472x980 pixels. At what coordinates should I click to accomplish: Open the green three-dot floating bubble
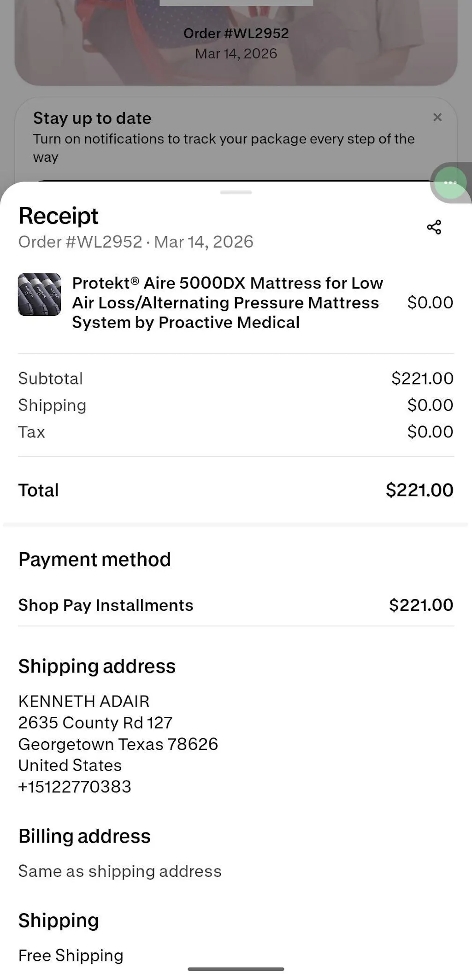click(x=450, y=183)
